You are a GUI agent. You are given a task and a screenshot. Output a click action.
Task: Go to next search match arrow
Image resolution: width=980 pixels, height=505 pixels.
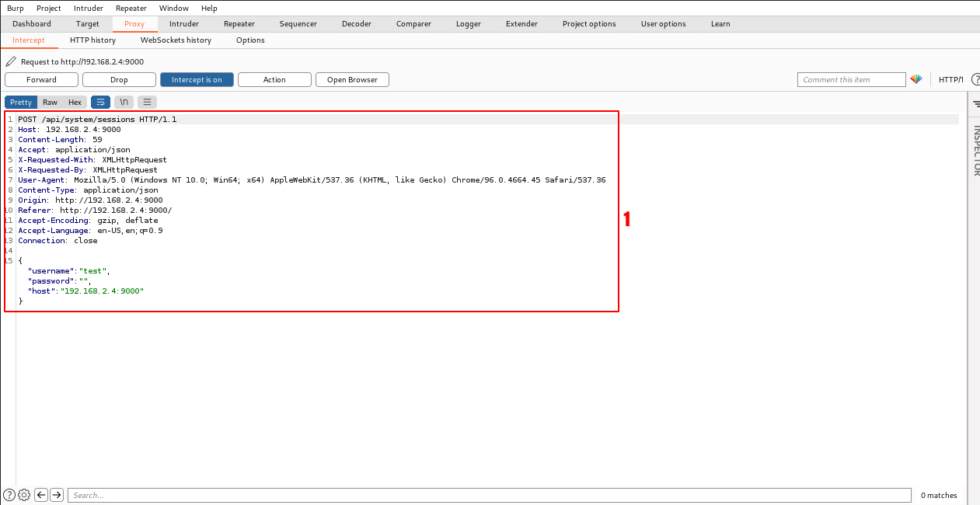pos(57,495)
